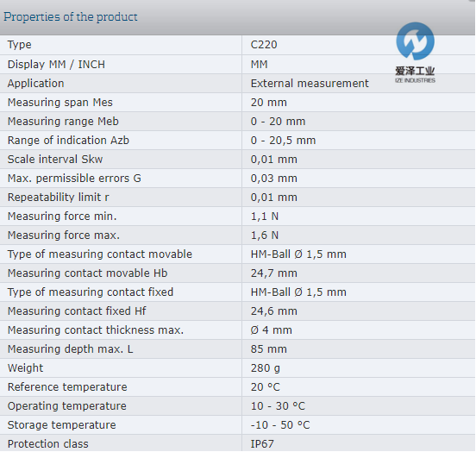Click the blue IZE Industries logo icon
This screenshot has height=452, width=476.
pyautogui.click(x=415, y=41)
